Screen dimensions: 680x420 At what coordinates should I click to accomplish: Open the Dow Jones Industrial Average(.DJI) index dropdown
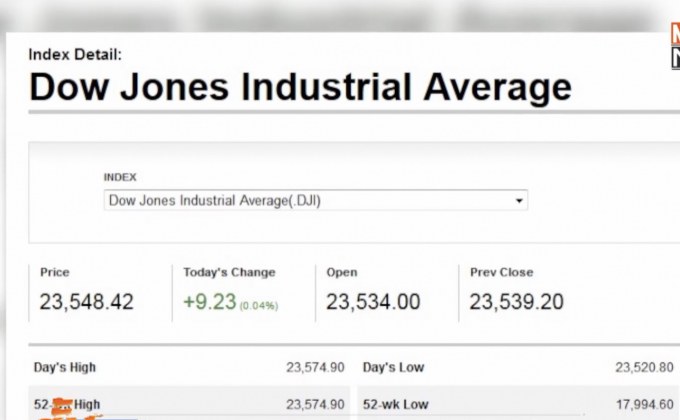[315, 201]
